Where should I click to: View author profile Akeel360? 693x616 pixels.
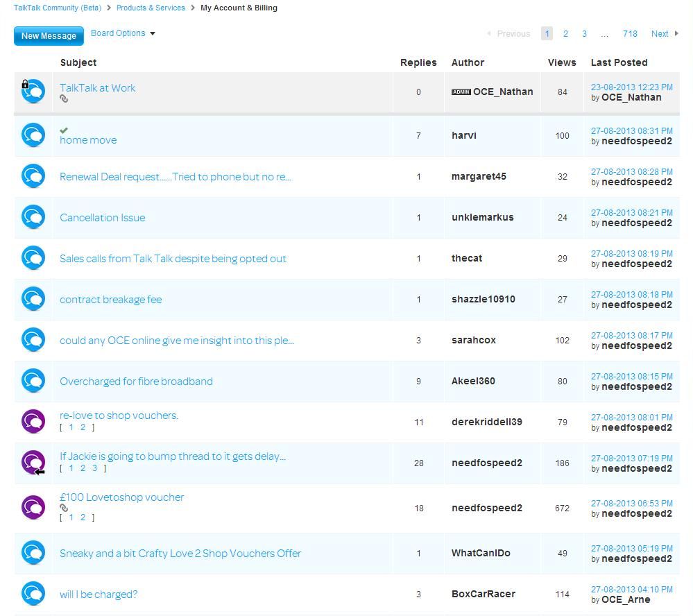473,381
